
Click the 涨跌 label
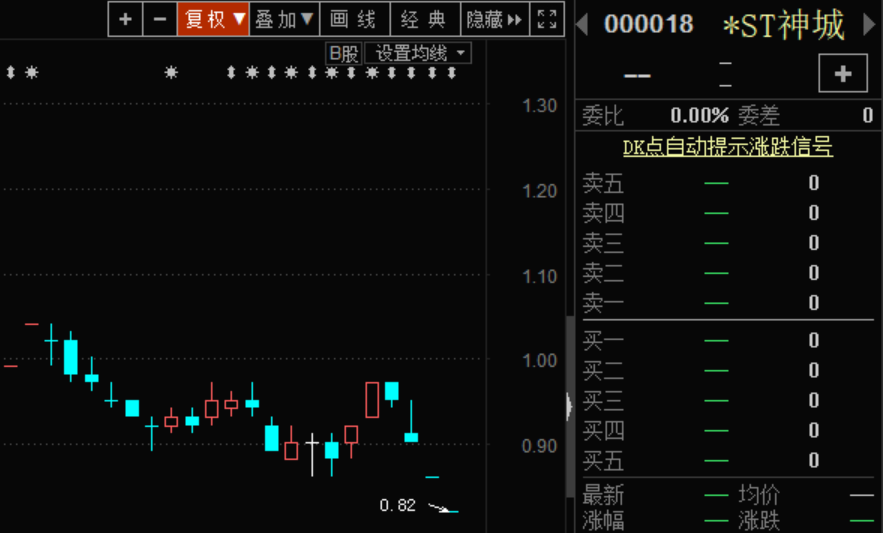pyautogui.click(x=759, y=521)
